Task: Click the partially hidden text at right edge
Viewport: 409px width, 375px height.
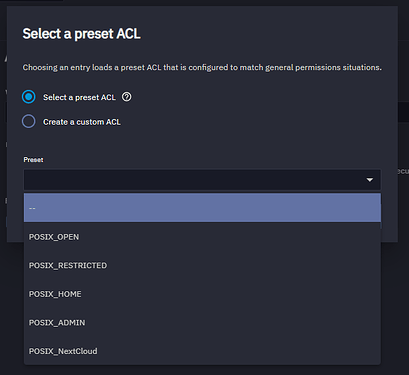Action: [x=403, y=171]
